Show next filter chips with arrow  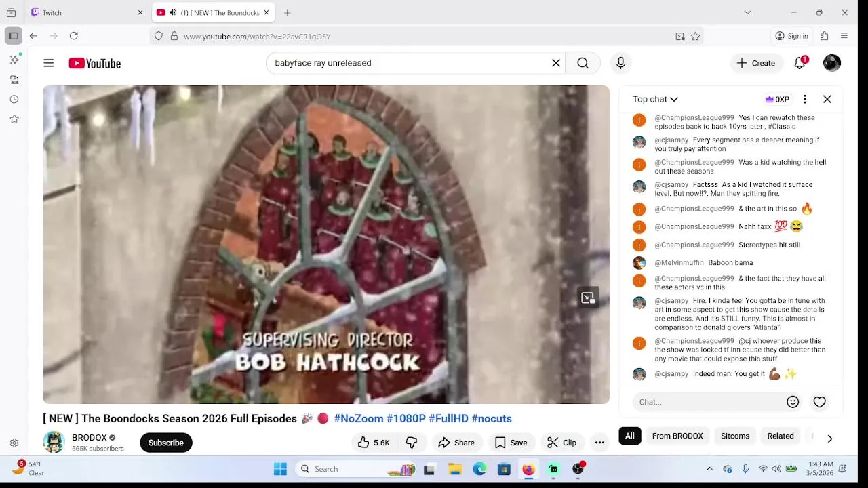click(x=829, y=439)
